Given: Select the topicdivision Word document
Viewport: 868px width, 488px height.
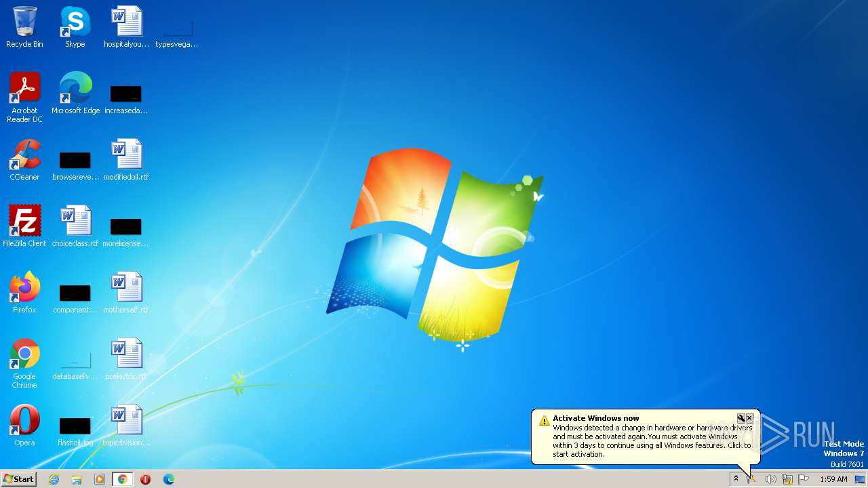Looking at the screenshot, I should 126,426.
